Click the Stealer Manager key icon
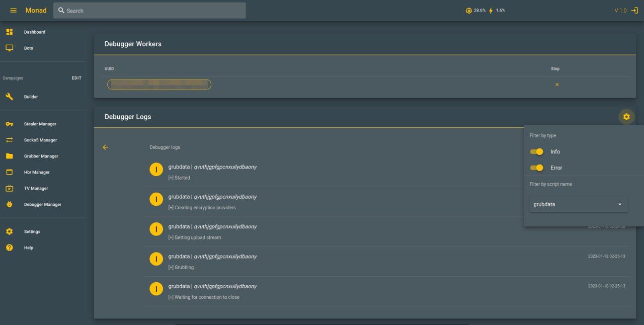The image size is (644, 325). coord(9,124)
